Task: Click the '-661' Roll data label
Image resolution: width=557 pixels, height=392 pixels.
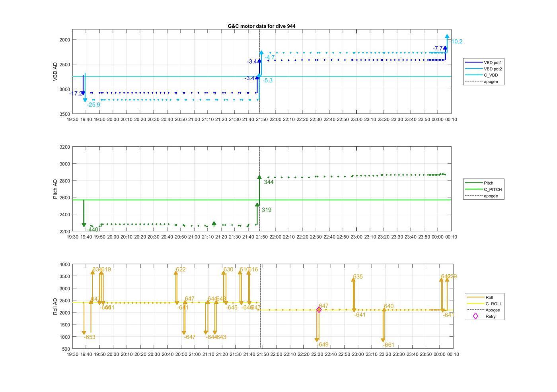Action: coord(388,345)
